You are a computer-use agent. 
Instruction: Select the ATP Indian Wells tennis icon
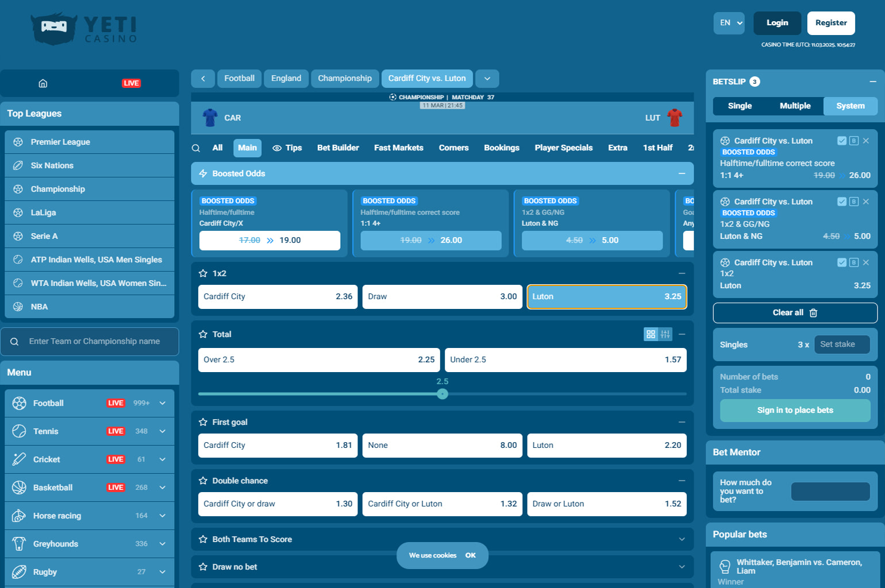(18, 260)
